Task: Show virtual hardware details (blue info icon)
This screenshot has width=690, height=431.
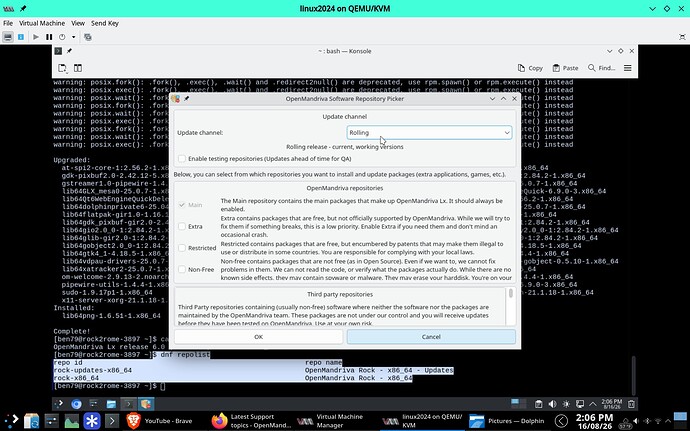Action: click(21, 37)
